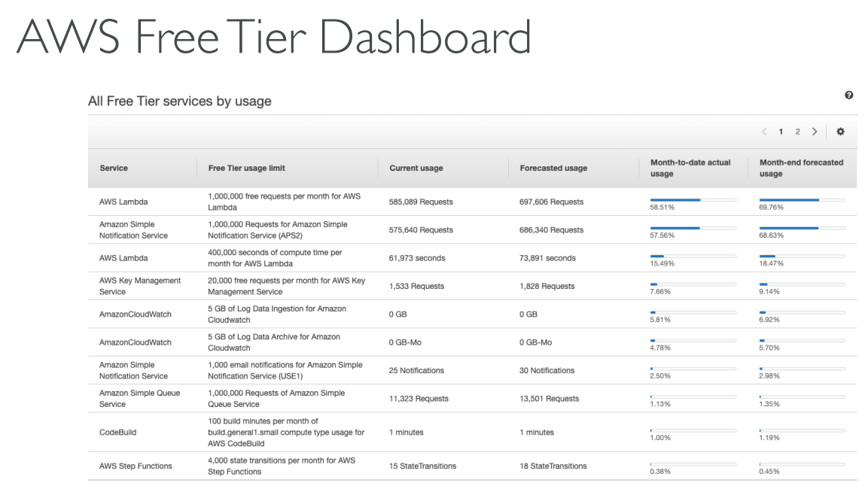This screenshot has height=489, width=868.
Task: Sort by Current usage column header
Action: 416,168
